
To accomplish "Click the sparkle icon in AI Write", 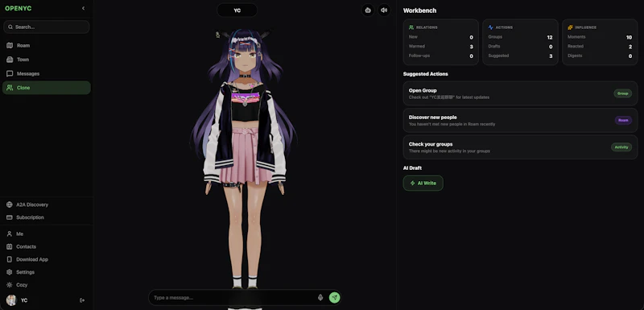I will [413, 183].
